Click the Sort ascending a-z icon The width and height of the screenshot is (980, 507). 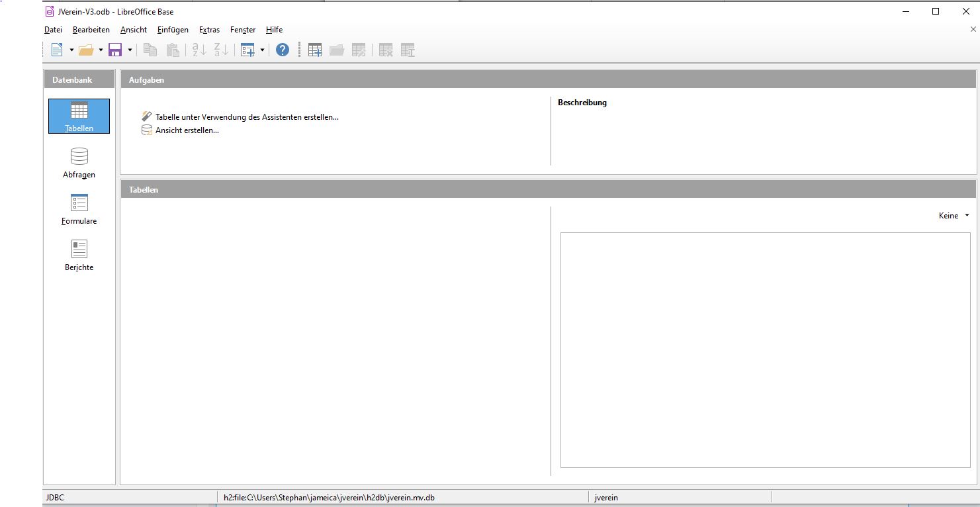click(x=199, y=50)
